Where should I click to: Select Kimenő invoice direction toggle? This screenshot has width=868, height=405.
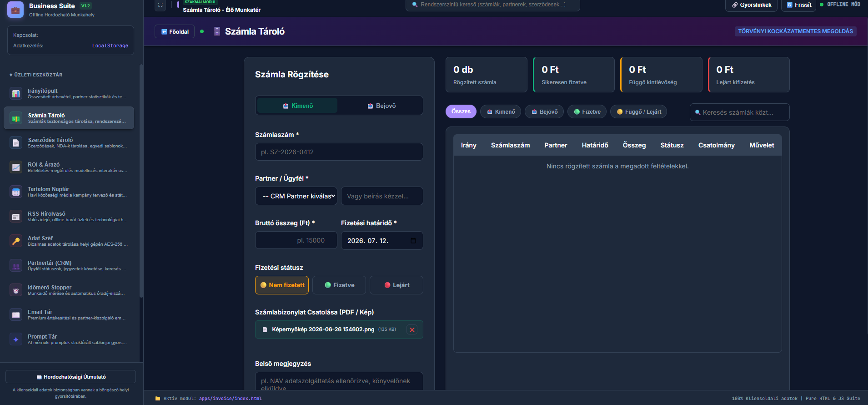(297, 106)
